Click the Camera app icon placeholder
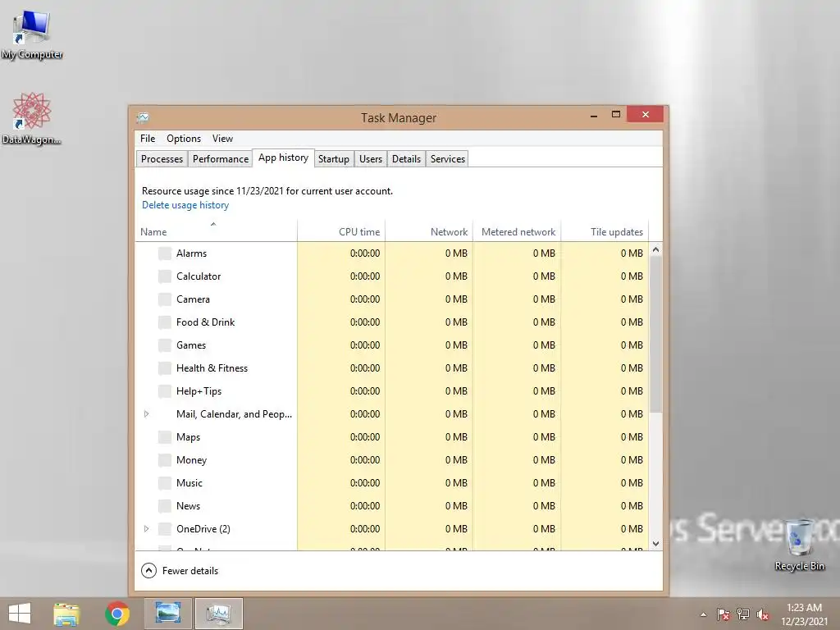Screen dimensions: 840x630 (x=165, y=299)
